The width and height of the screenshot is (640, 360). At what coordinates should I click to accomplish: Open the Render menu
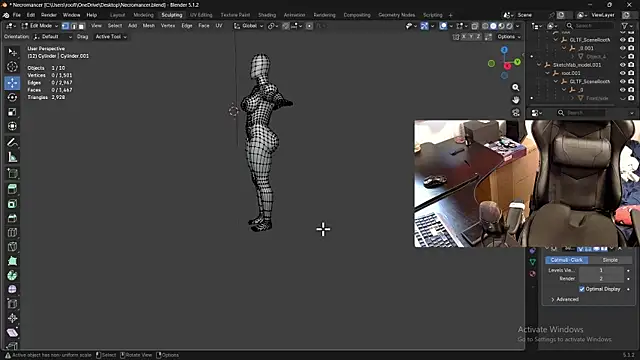pyautogui.click(x=49, y=15)
